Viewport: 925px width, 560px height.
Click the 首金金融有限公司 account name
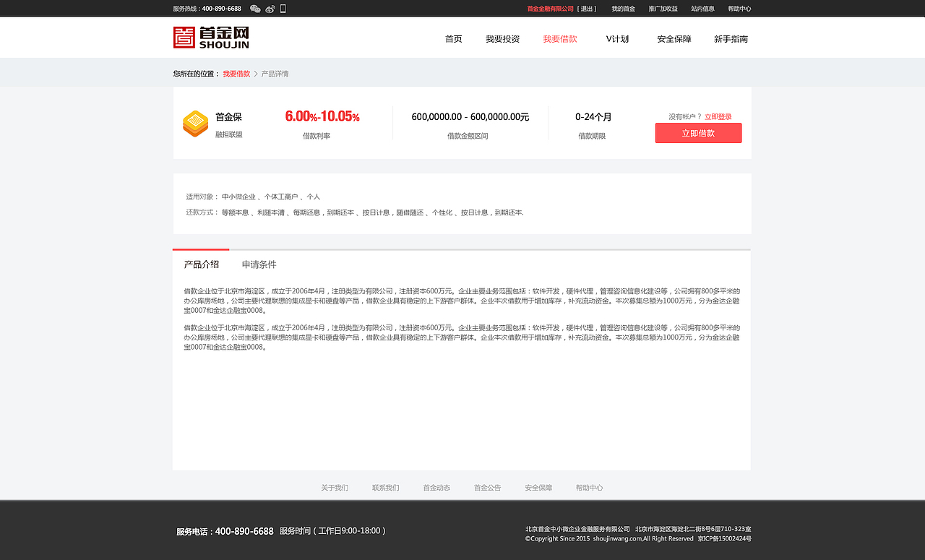point(550,9)
